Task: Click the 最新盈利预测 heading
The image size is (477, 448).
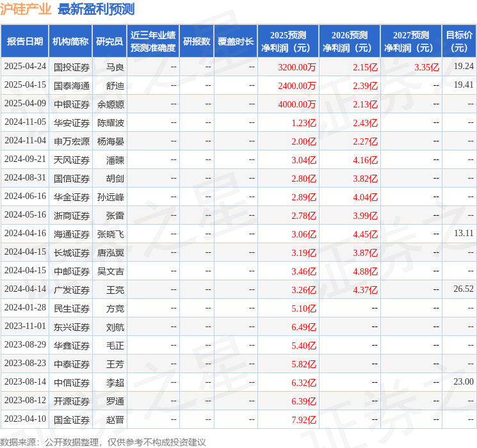Action: [96, 9]
